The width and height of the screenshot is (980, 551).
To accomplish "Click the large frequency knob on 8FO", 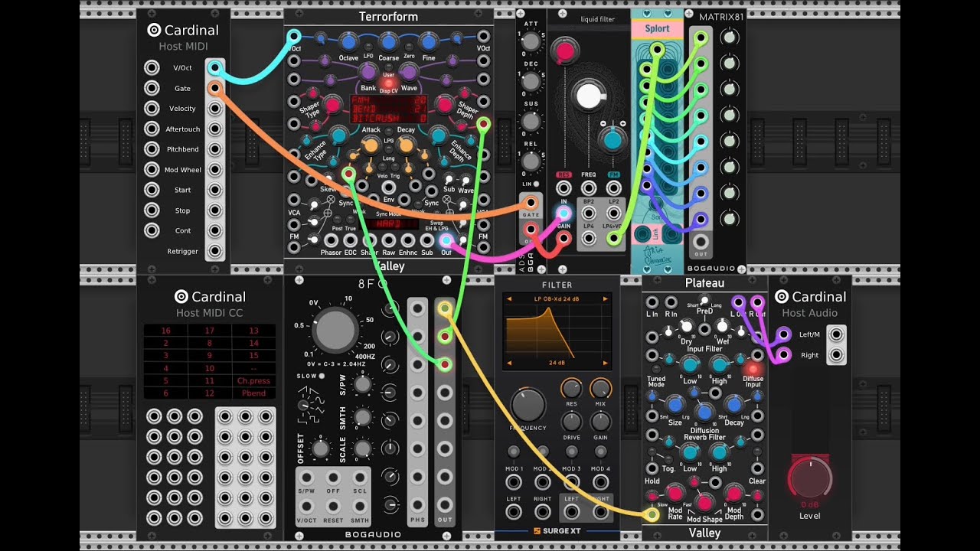I will point(335,331).
